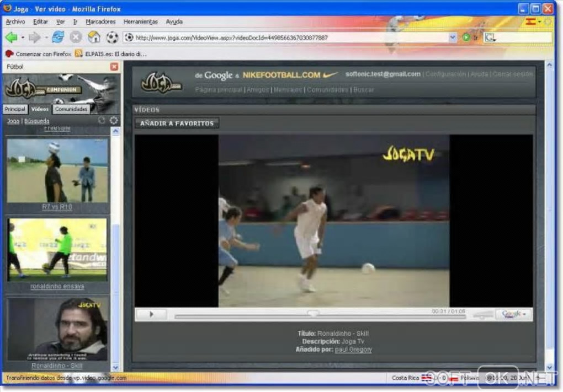Click the Joga logo in page header
This screenshot has width=563, height=392.
(x=161, y=83)
